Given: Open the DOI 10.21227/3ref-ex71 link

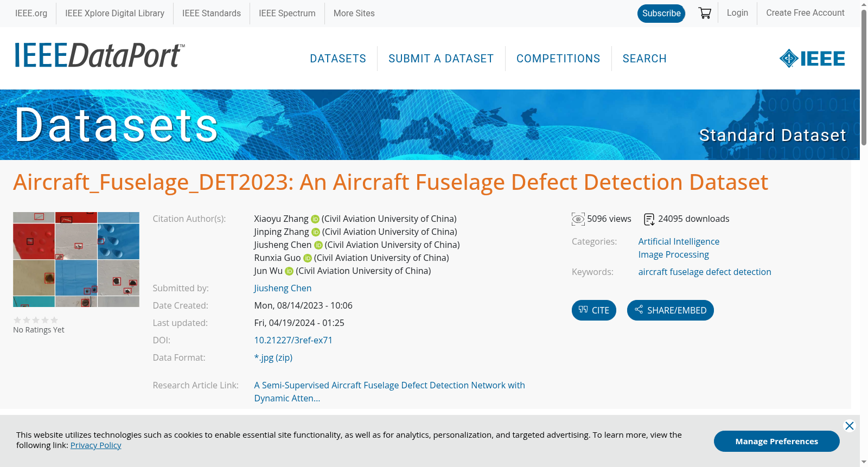Looking at the screenshot, I should 293,341.
